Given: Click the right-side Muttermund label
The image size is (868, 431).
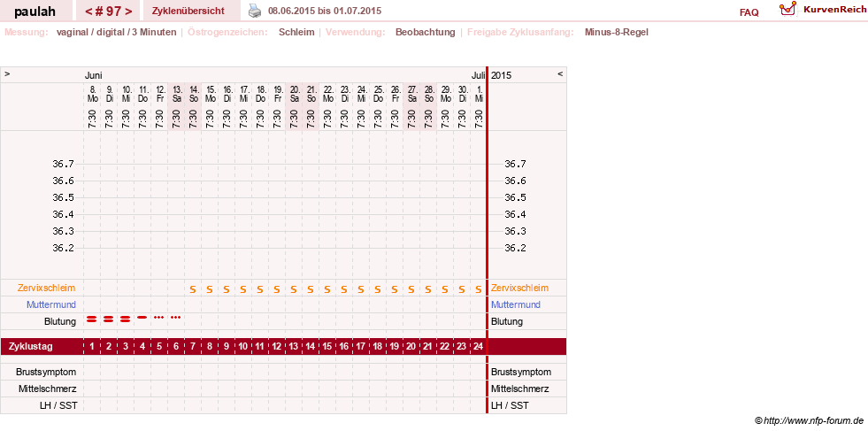Looking at the screenshot, I should [x=515, y=304].
